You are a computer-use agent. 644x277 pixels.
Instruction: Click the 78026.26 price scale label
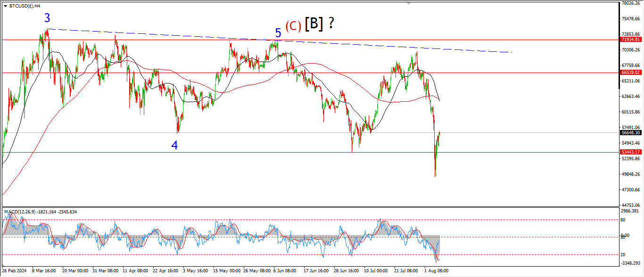(x=631, y=3)
